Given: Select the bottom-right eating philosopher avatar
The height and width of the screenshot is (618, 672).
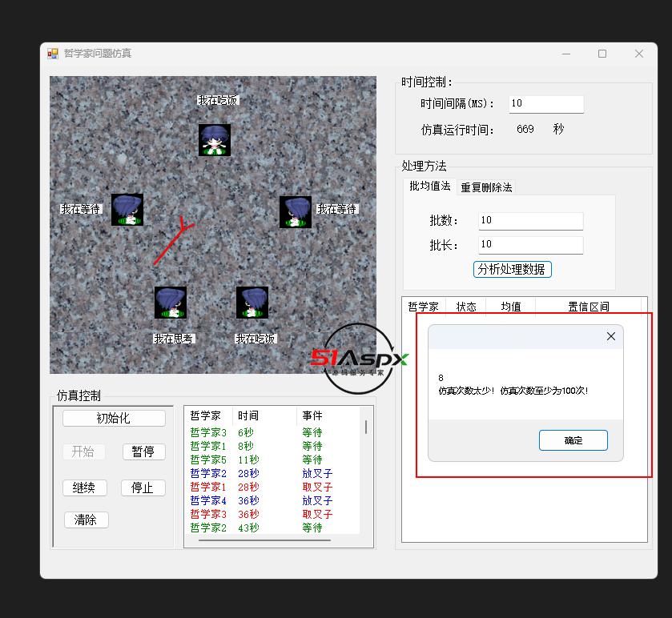Looking at the screenshot, I should click(x=252, y=303).
